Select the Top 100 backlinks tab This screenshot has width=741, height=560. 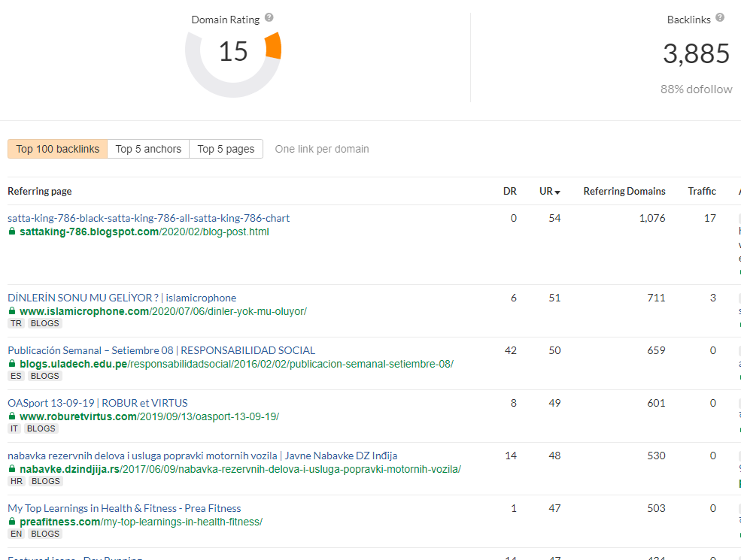point(58,149)
